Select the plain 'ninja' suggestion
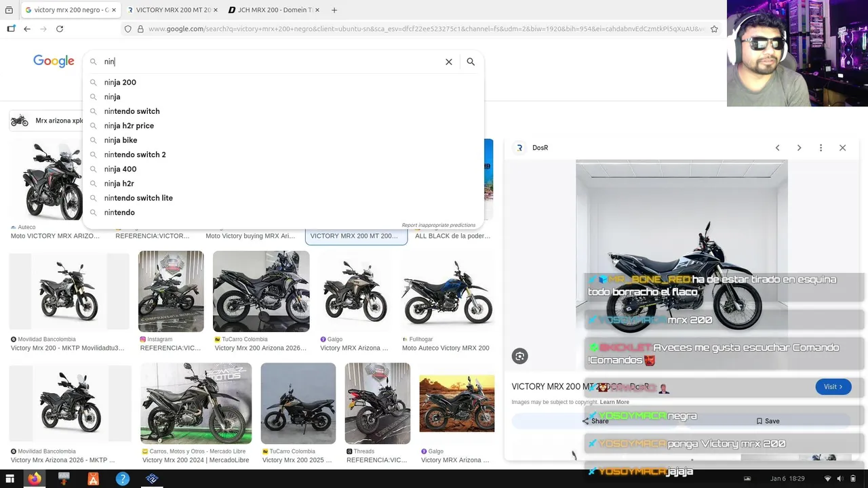This screenshot has height=488, width=868. click(x=283, y=97)
